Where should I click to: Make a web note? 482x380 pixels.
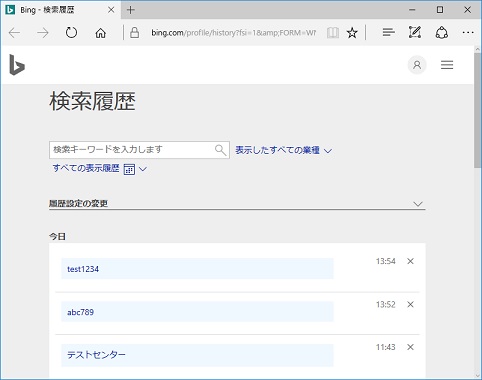(415, 32)
